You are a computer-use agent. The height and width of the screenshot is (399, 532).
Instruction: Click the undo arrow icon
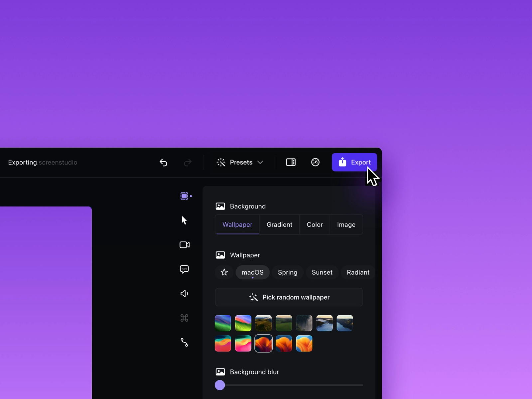coord(163,162)
